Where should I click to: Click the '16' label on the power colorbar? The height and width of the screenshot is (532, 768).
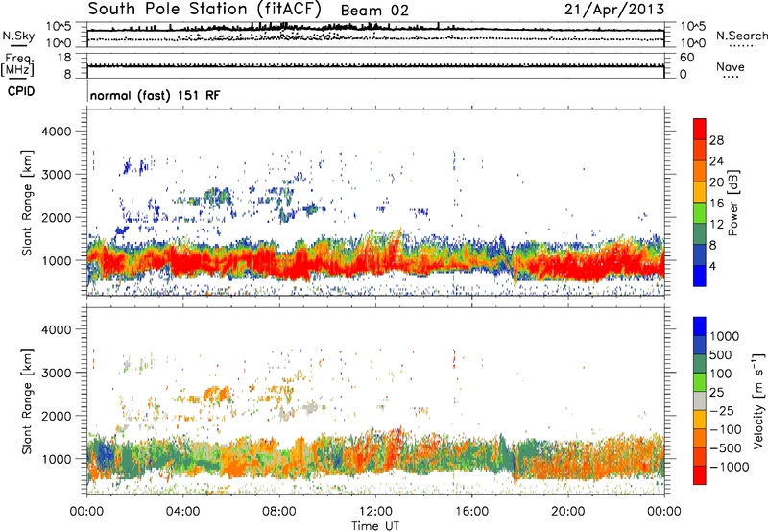[716, 204]
